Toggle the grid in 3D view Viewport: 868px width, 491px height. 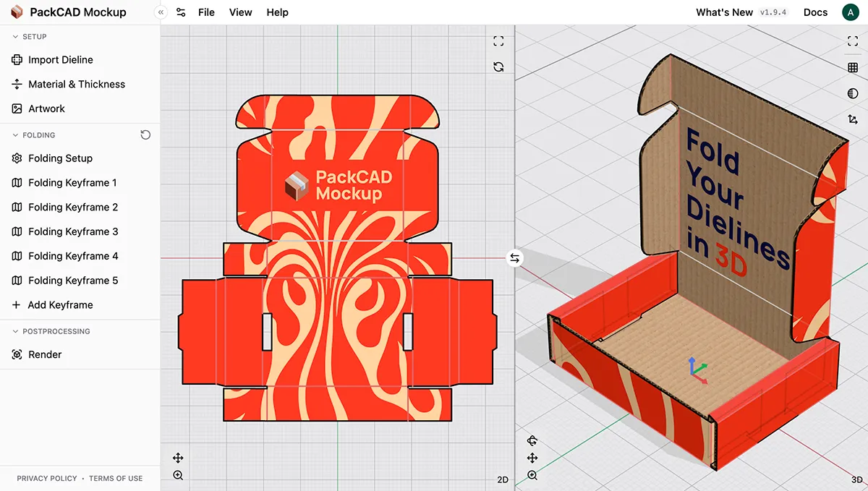coord(853,67)
